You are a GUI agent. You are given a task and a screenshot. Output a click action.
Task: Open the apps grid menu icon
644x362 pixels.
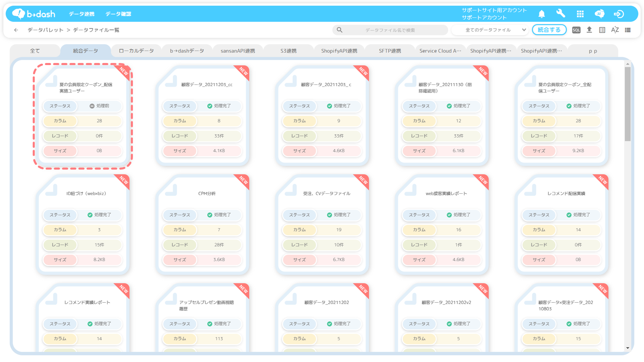coord(580,14)
